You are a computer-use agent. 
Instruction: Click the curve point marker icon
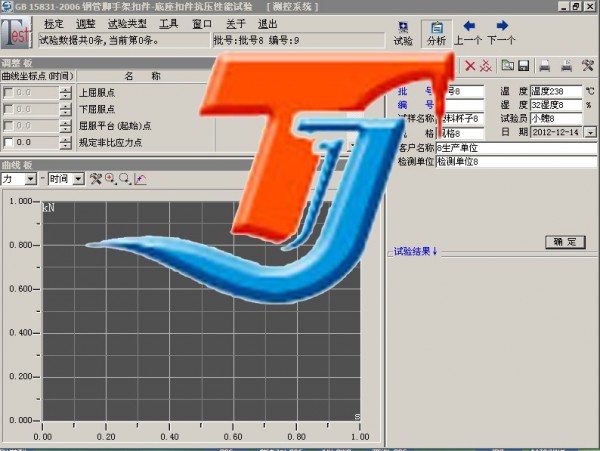pos(140,179)
